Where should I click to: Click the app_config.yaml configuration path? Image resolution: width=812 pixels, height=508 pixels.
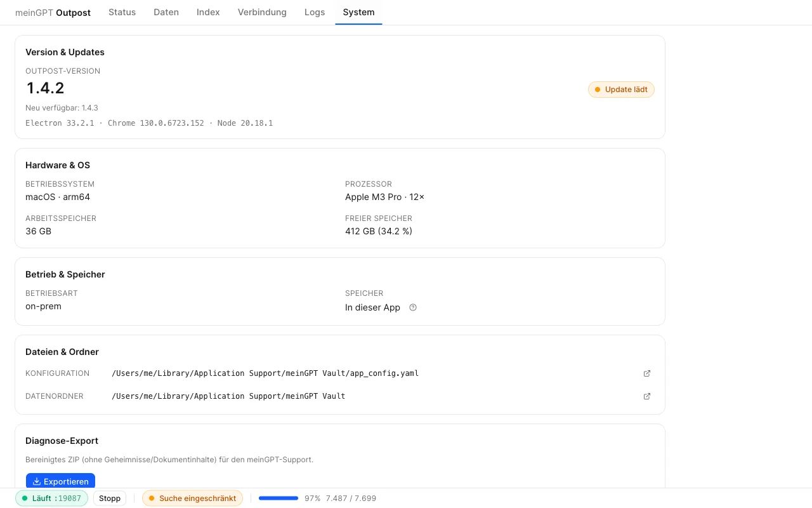[x=265, y=373]
